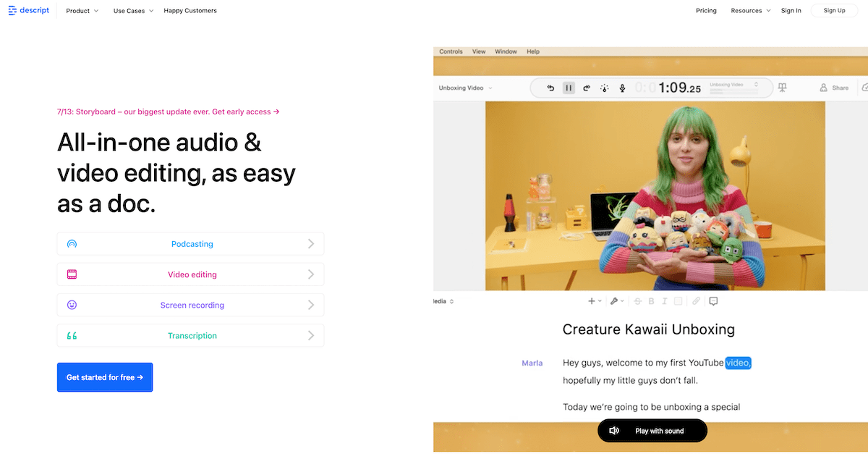
Task: Click the skip forward arrow icon
Action: 587,88
